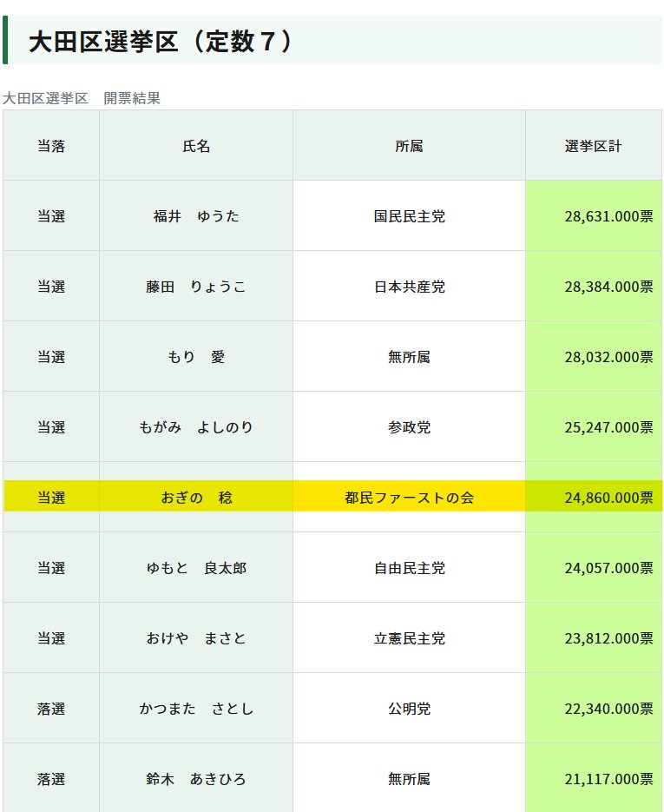Click the 氏名 column header
The image size is (664, 812).
coord(196,146)
